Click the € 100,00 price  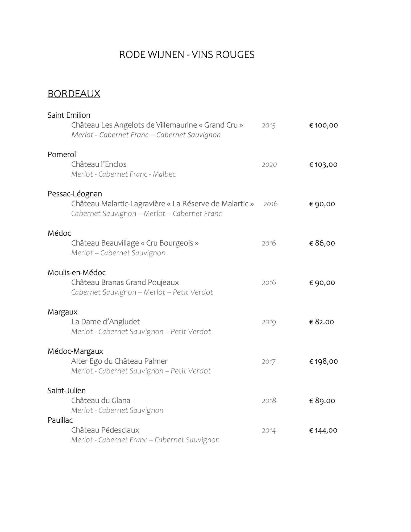tap(323, 125)
